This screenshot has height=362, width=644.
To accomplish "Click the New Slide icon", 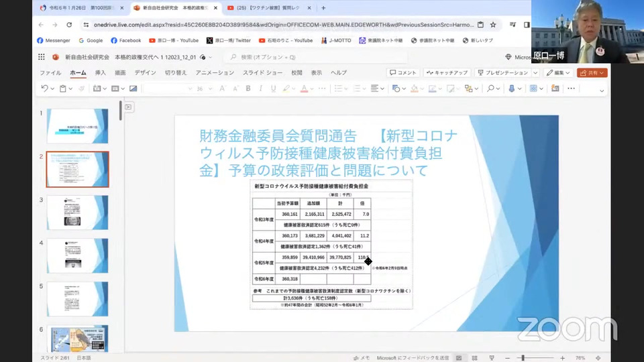I will (97, 88).
